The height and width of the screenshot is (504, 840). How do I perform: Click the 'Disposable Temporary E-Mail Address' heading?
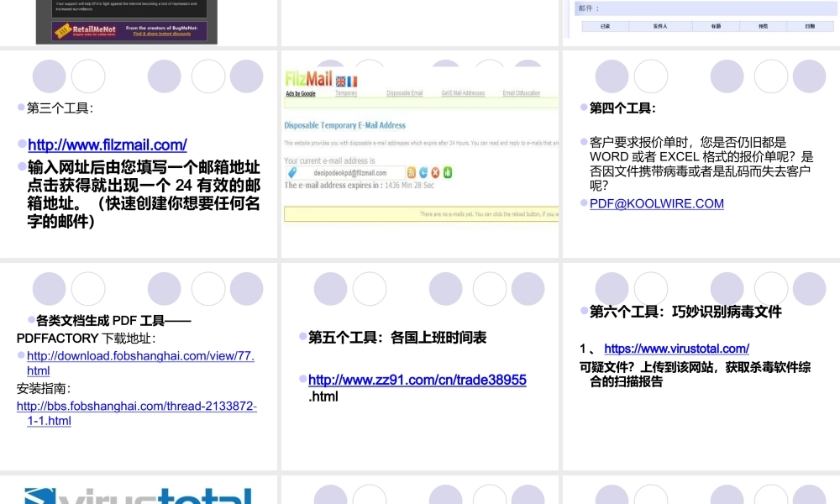tap(345, 125)
